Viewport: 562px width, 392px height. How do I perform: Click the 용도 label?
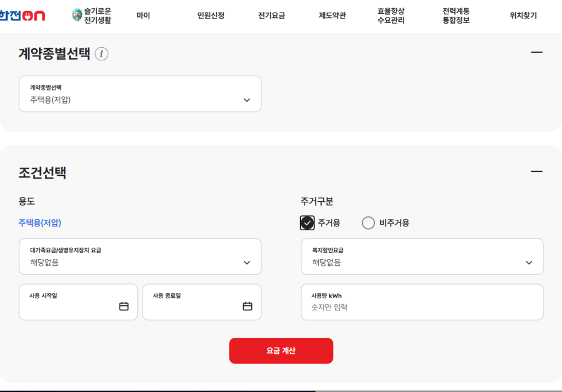(26, 201)
